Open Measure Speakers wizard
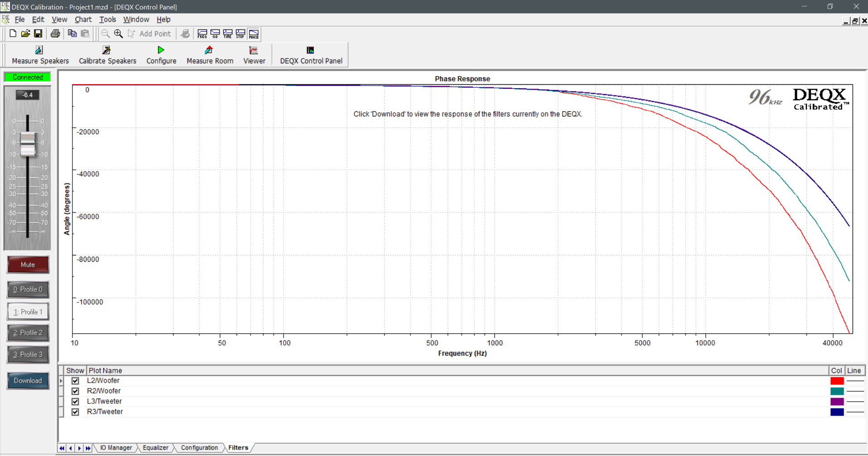The width and height of the screenshot is (868, 456). pos(40,55)
